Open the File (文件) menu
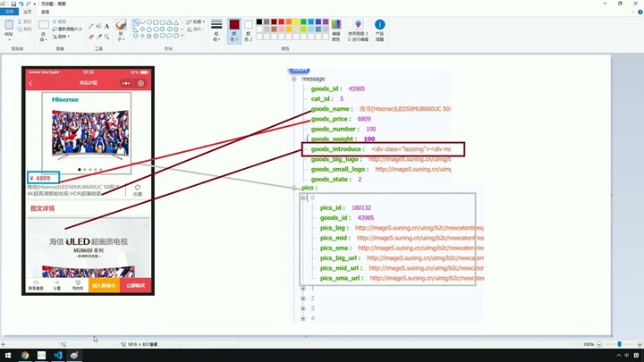This screenshot has height=362, width=644. coord(9,12)
